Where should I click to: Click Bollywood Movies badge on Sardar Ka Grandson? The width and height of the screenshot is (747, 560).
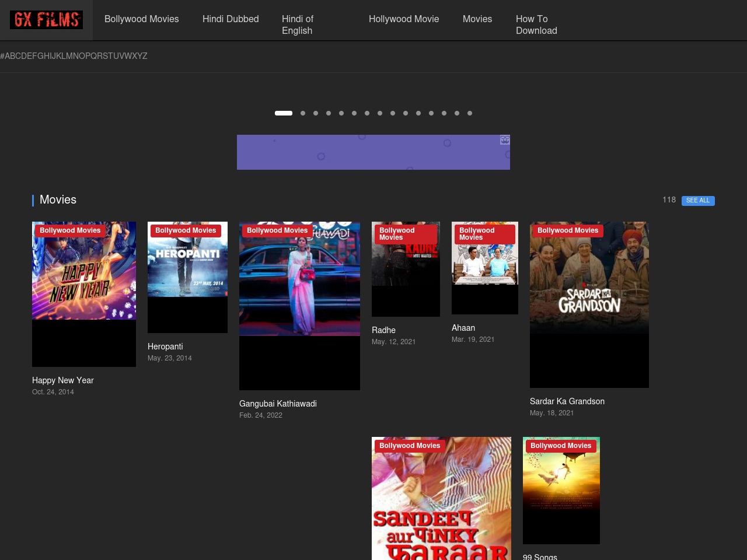pyautogui.click(x=568, y=230)
